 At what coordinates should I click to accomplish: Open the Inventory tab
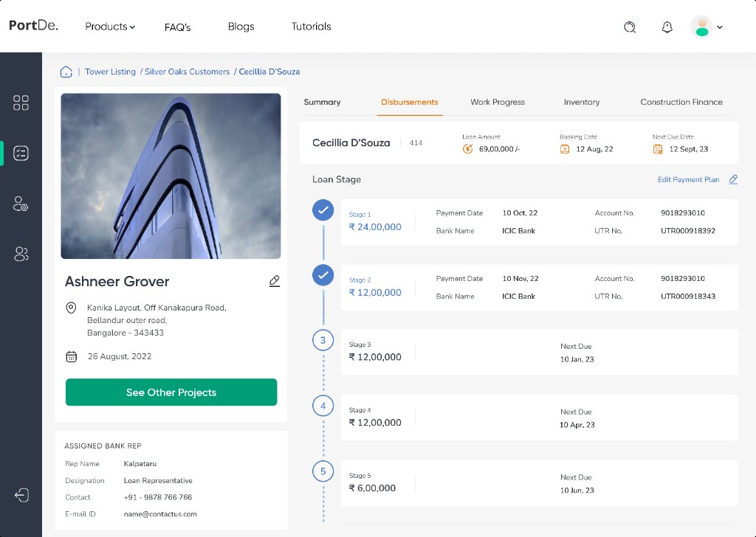point(582,102)
